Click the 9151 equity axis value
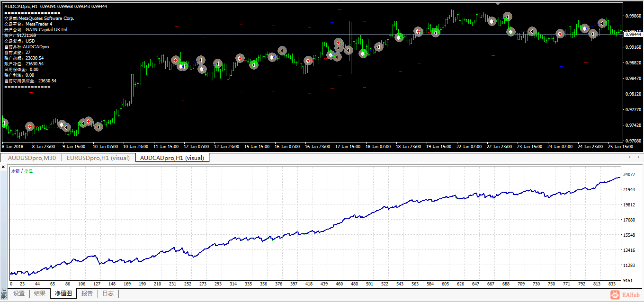The height and width of the screenshot is (302, 644). tap(628, 281)
